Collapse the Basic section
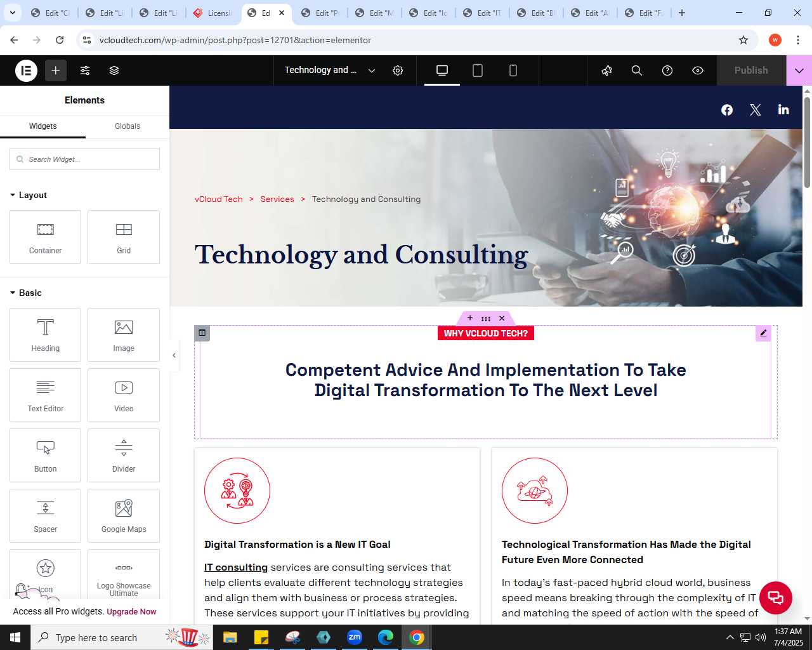Viewport: 812px width, 650px height. coord(26,293)
